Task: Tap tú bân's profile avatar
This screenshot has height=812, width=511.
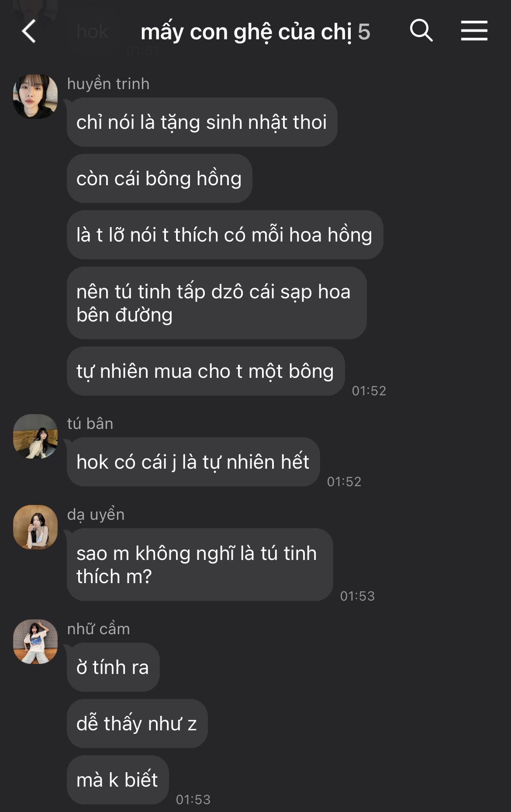Action: [x=35, y=436]
